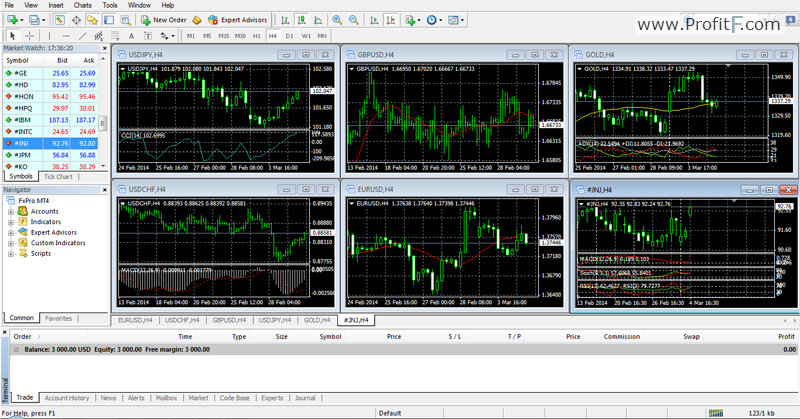Screen dimensions: 800x419
Task: Select Scripts in the Navigator tree
Action: click(x=40, y=254)
